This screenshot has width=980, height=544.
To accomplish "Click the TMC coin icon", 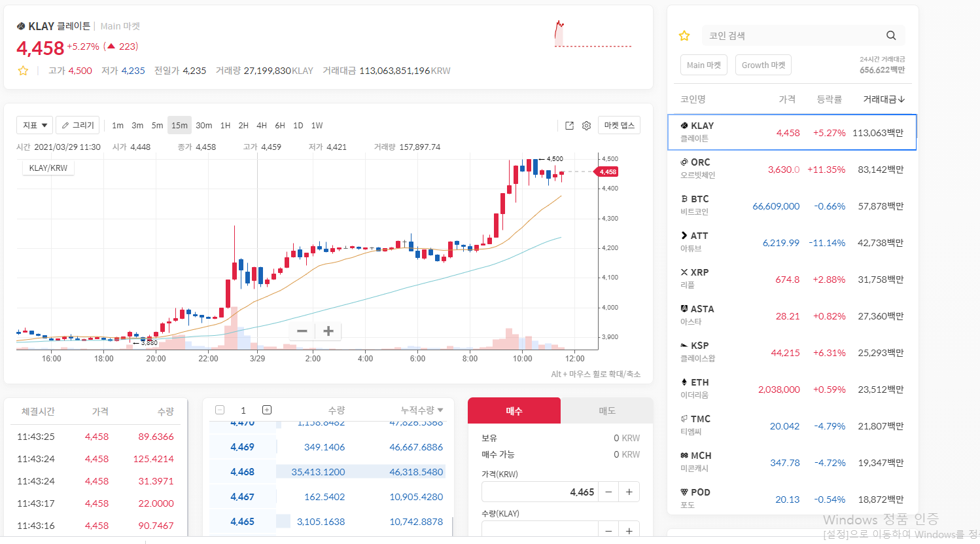I will (x=684, y=418).
